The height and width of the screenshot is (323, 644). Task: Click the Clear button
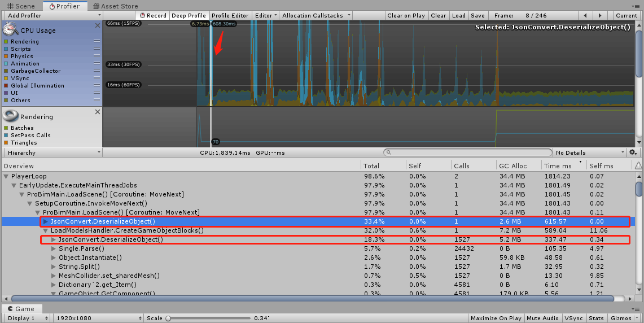click(x=438, y=16)
